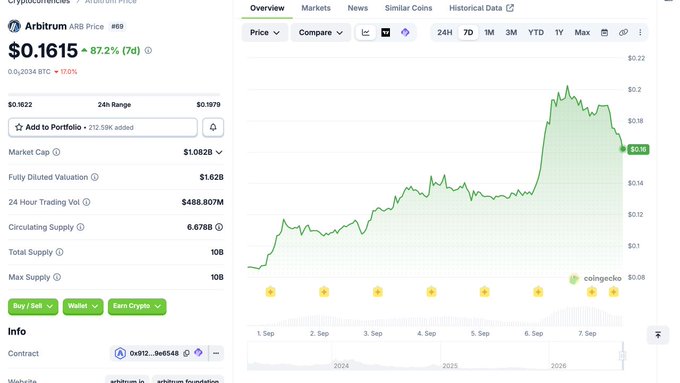The width and height of the screenshot is (680, 383).
Task: Click the $0.1615 price value
Action: (43, 51)
